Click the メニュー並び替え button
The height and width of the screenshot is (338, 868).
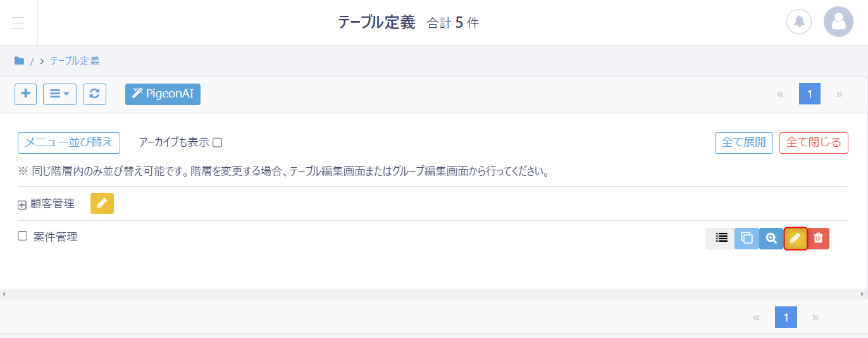click(x=69, y=142)
